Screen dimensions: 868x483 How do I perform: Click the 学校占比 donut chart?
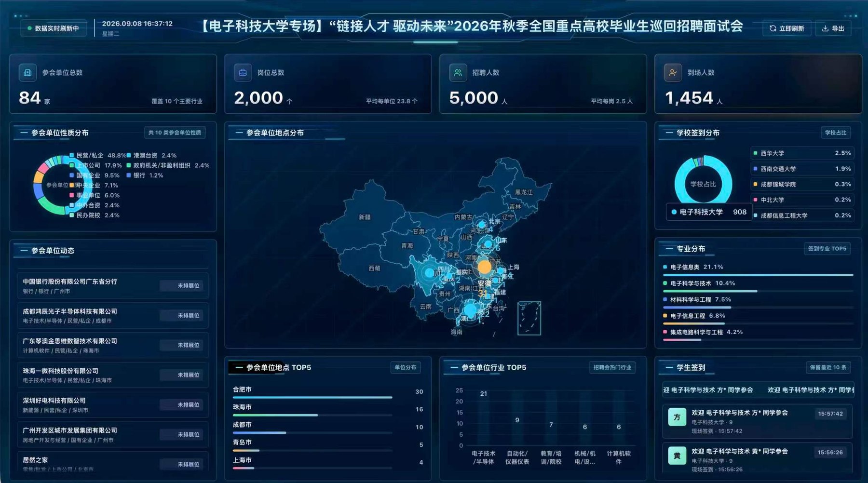coord(703,184)
